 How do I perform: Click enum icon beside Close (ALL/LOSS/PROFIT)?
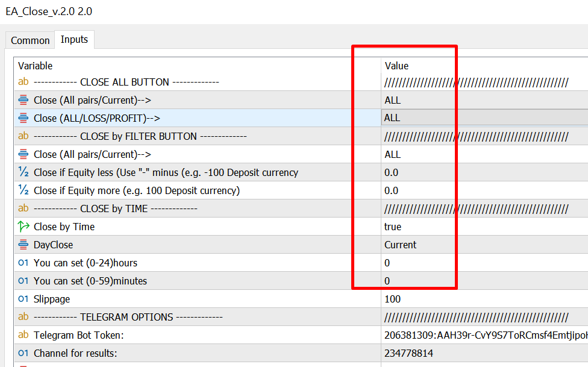23,118
